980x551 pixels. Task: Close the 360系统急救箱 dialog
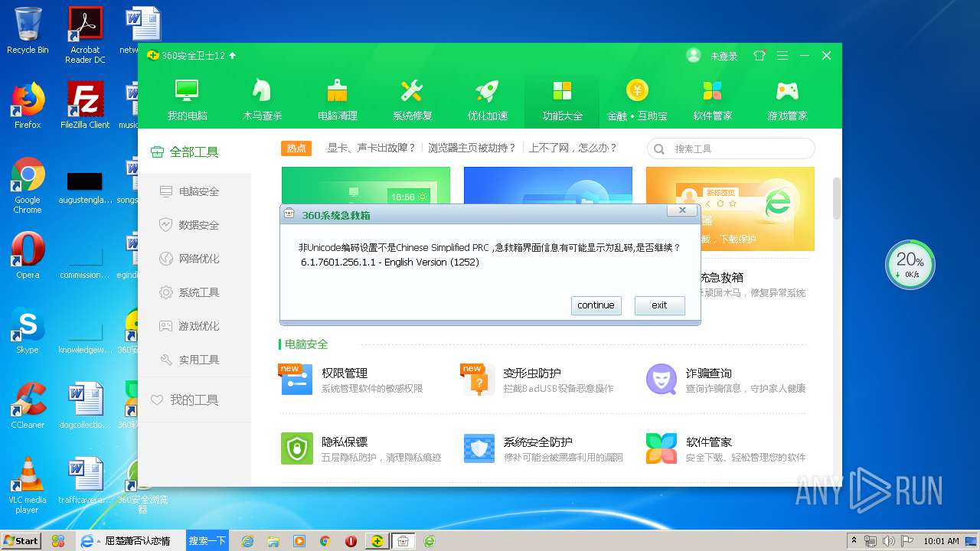(681, 210)
